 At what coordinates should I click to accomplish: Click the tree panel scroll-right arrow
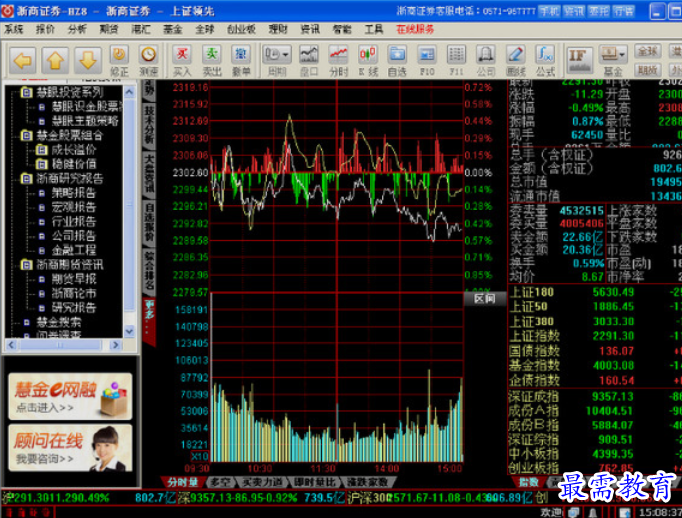115,345
